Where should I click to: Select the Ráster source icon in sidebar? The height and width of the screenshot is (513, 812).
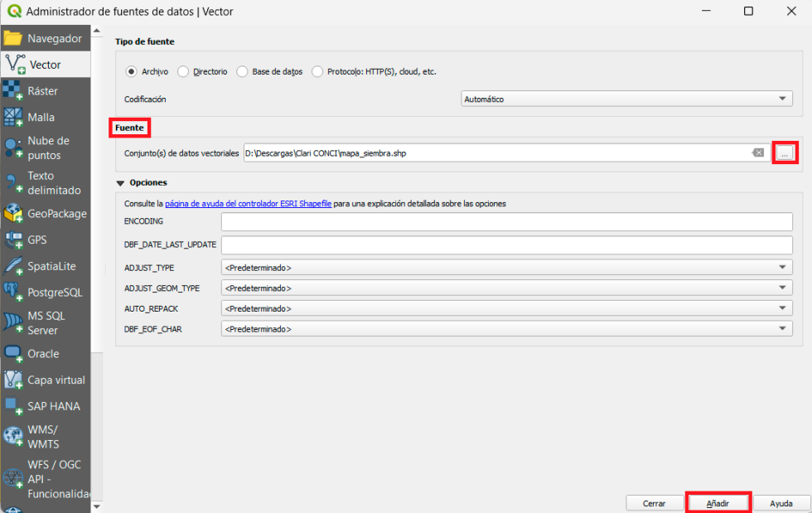point(13,90)
